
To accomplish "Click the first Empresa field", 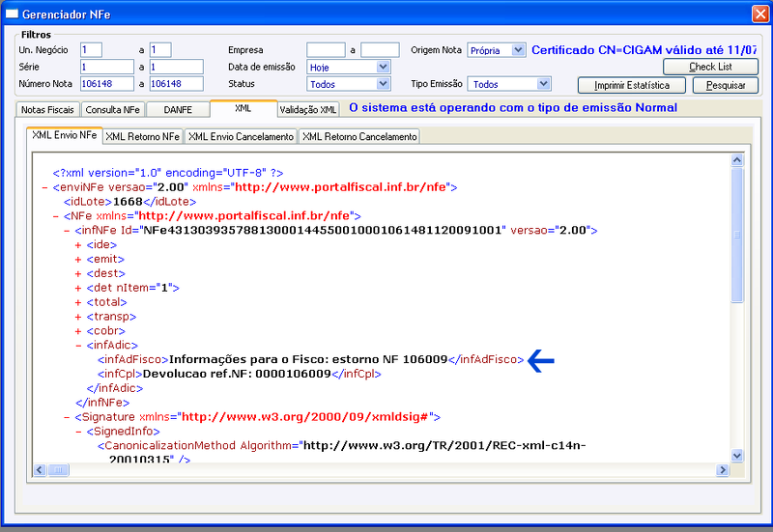I will (326, 50).
